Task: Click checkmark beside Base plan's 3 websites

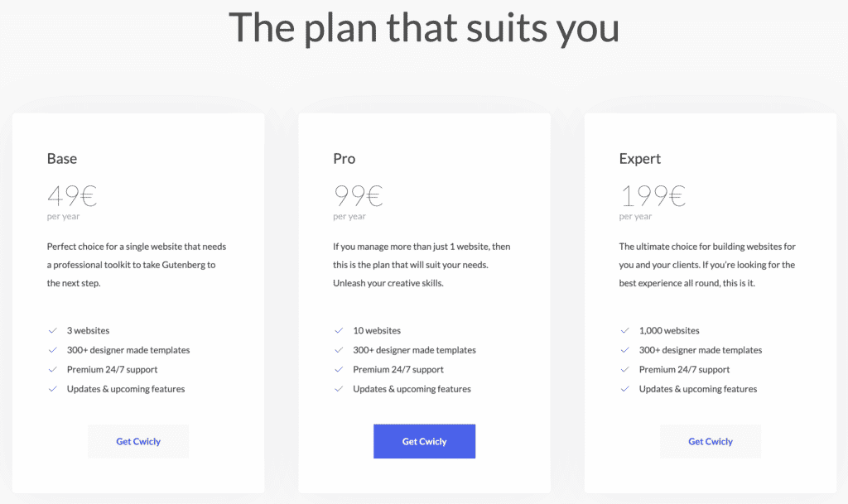Action: click(x=52, y=330)
